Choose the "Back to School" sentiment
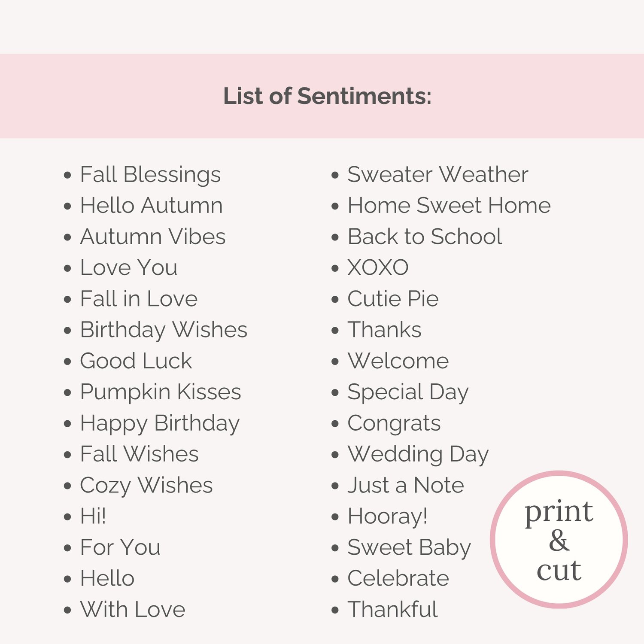 (x=425, y=237)
